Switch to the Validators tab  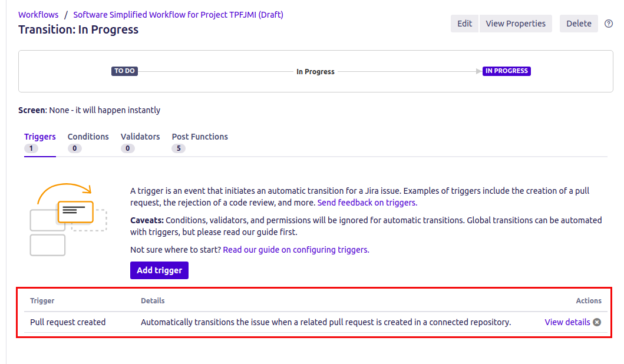point(140,142)
